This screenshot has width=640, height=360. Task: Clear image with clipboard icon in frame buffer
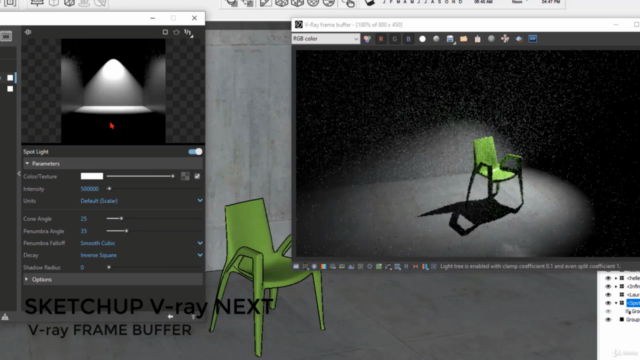click(x=478, y=39)
